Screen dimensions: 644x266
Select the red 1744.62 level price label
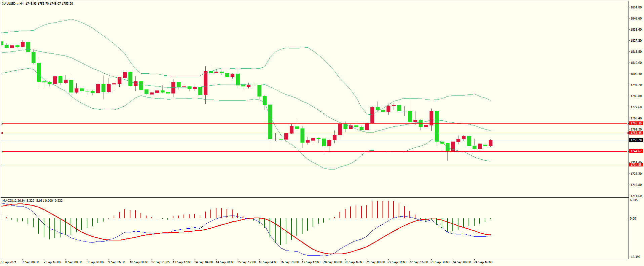point(636,151)
